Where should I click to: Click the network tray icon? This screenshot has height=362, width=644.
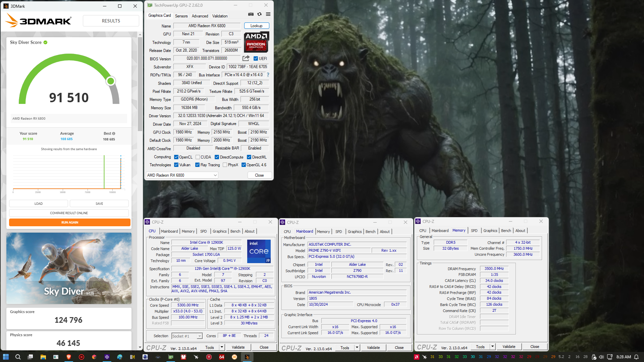pyautogui.click(x=610, y=357)
